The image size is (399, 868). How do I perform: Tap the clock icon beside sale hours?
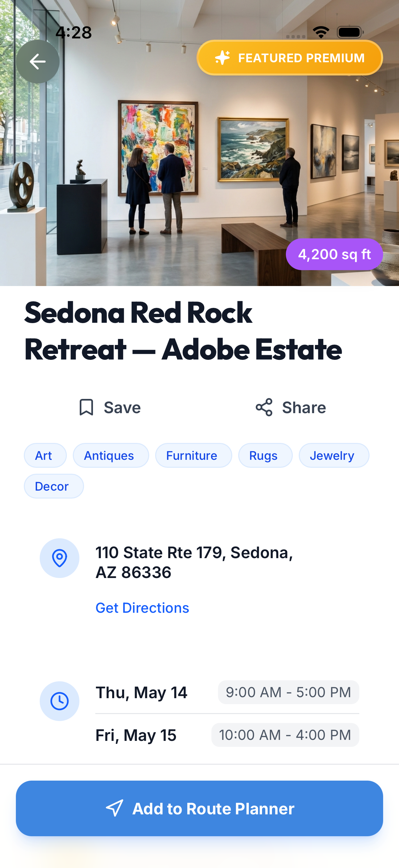60,701
